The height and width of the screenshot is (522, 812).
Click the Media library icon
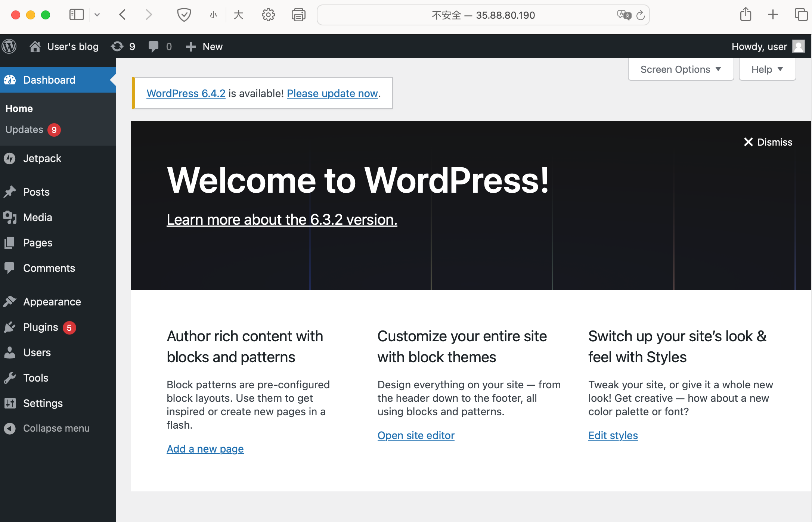10,217
